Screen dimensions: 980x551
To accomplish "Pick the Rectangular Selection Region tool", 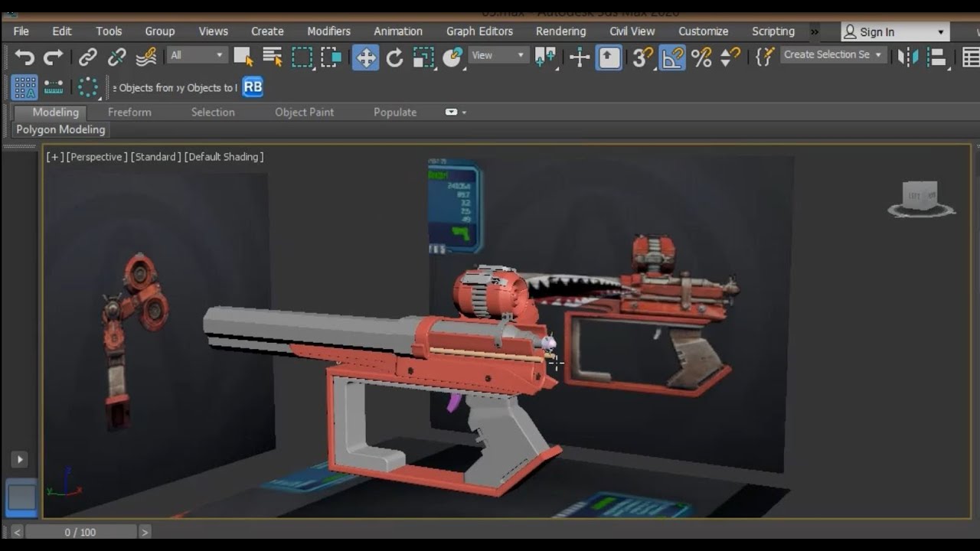I will pos(302,57).
